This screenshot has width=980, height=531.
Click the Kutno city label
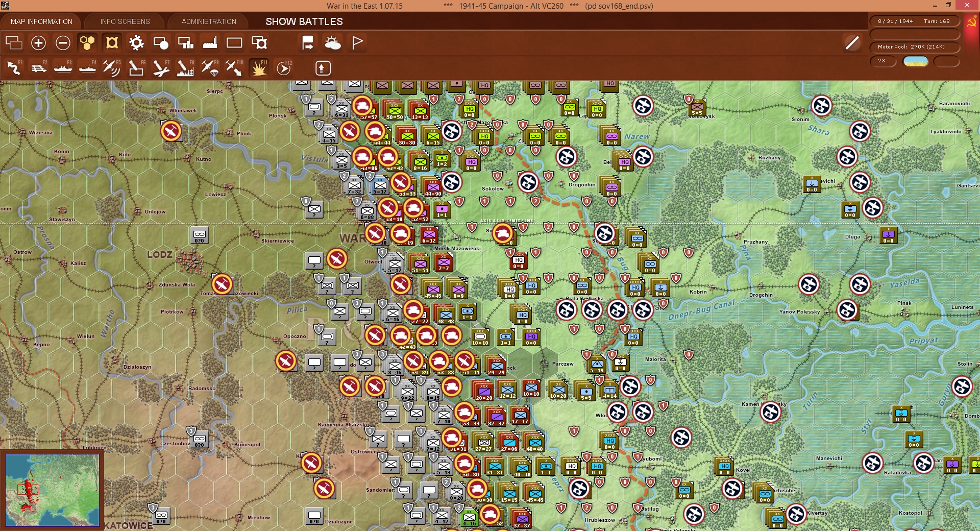pyautogui.click(x=204, y=159)
